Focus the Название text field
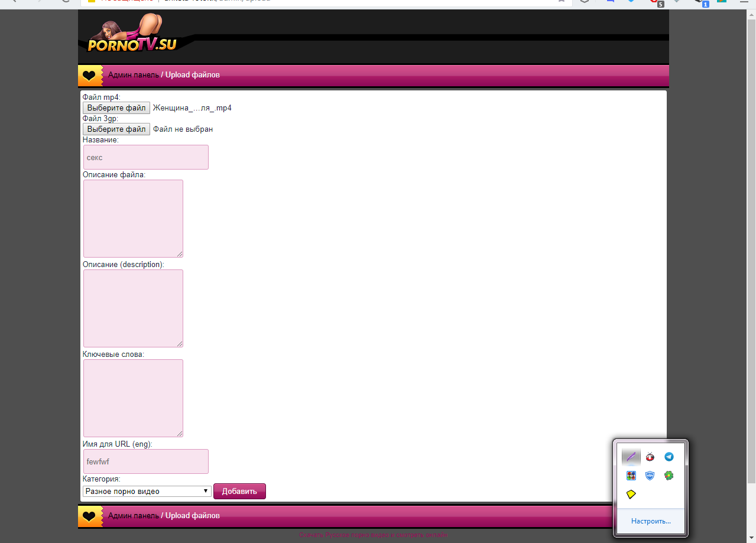This screenshot has height=543, width=756. (146, 157)
